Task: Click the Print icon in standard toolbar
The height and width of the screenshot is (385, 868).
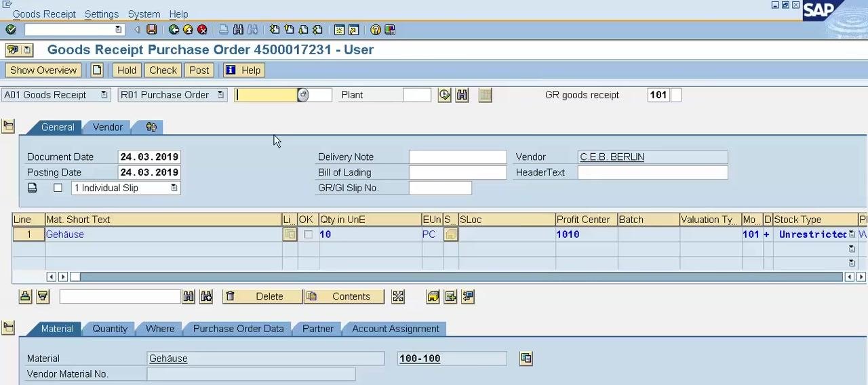Action: (224, 30)
